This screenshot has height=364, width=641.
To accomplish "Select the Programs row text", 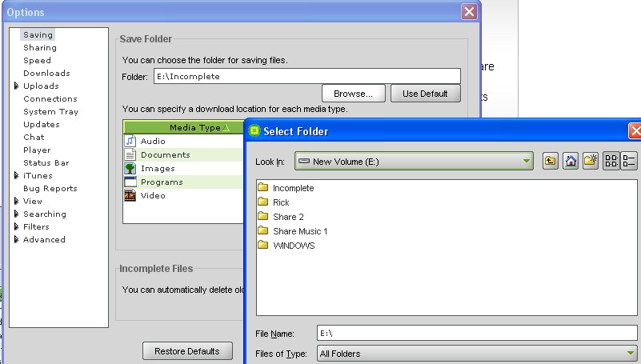I will pos(162,182).
